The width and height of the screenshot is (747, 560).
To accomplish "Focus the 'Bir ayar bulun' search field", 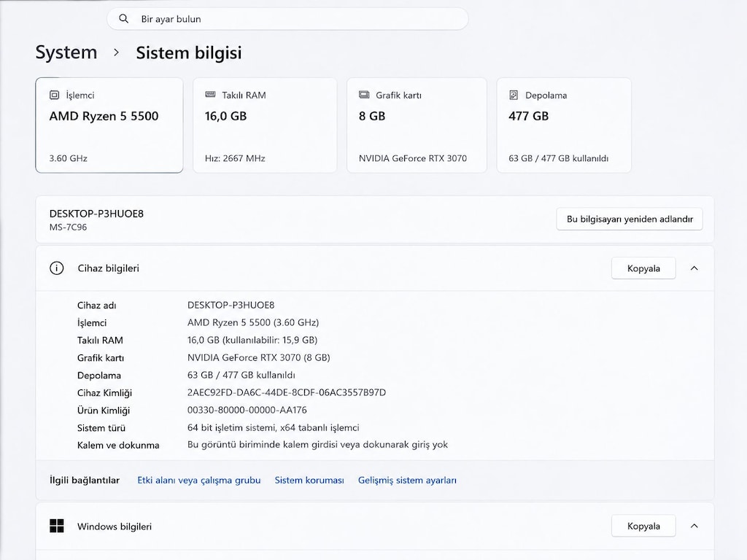I will [287, 19].
